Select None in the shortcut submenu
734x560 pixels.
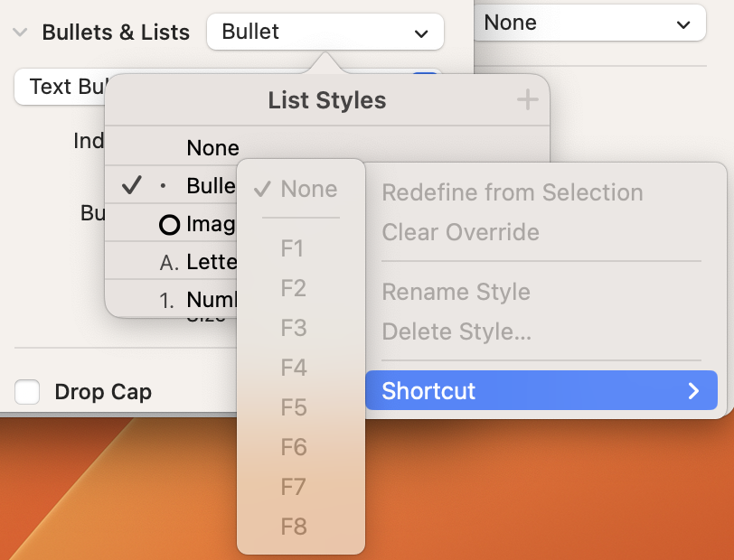pyautogui.click(x=306, y=191)
